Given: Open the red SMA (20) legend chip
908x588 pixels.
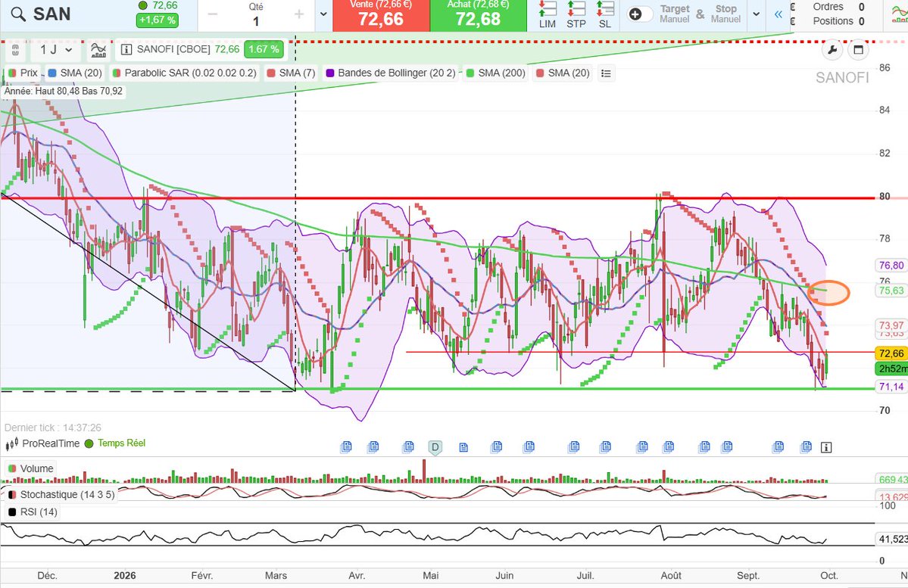Looking at the screenshot, I should tap(563, 73).
